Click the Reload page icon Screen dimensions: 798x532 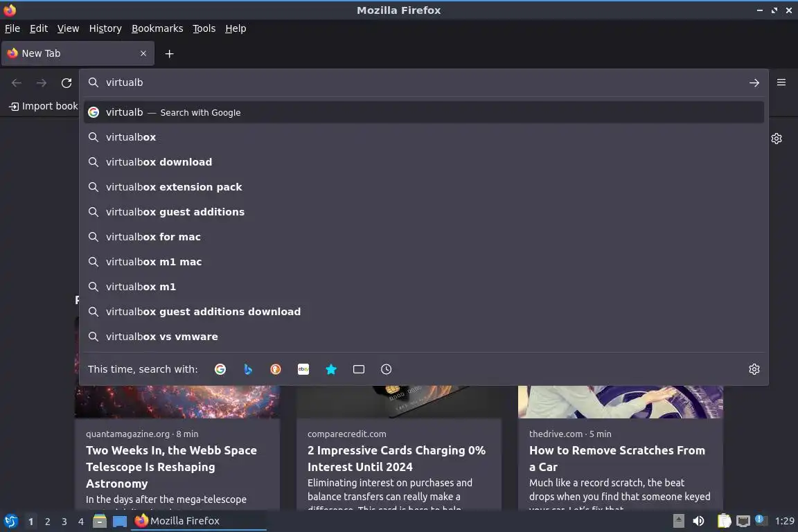(x=66, y=82)
